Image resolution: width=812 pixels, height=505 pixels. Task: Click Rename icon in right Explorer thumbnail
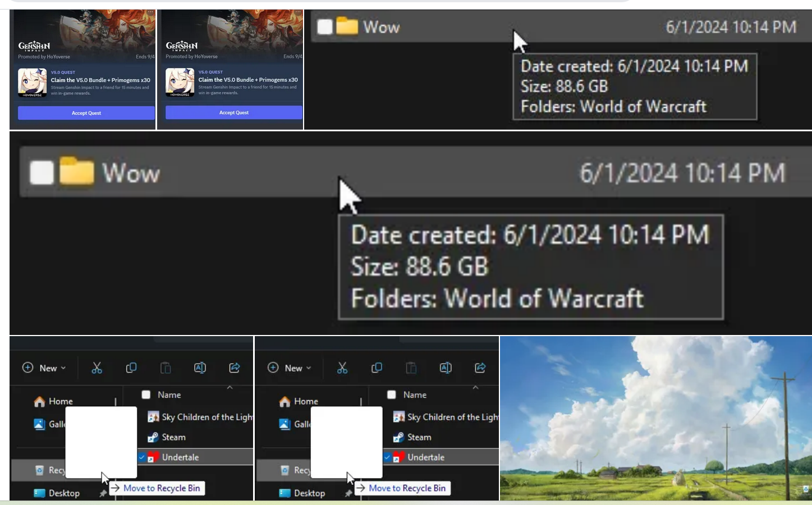point(446,368)
